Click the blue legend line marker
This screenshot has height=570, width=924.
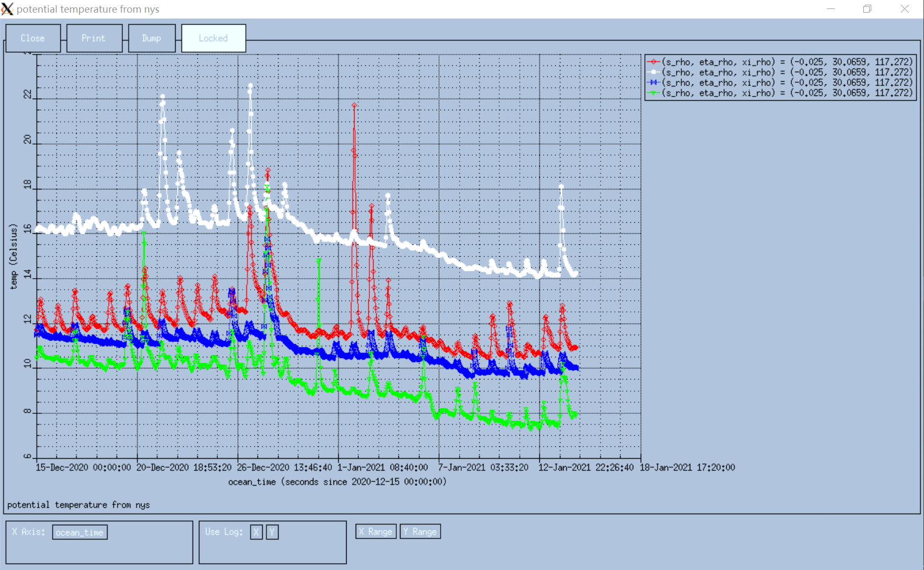coord(654,83)
